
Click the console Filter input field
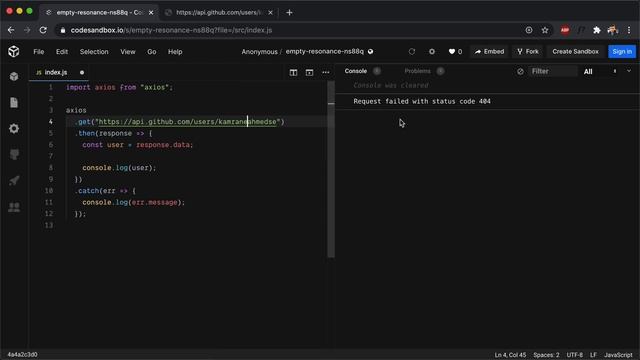pyautogui.click(x=553, y=71)
